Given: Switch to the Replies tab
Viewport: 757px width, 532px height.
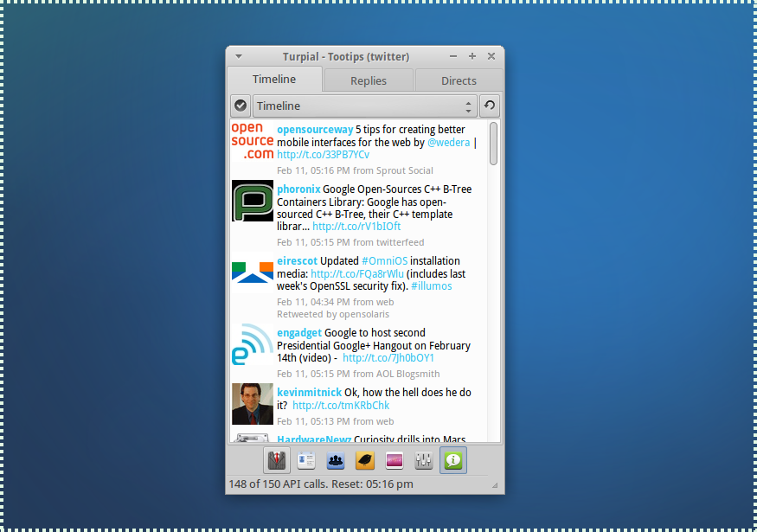Looking at the screenshot, I should pos(369,80).
